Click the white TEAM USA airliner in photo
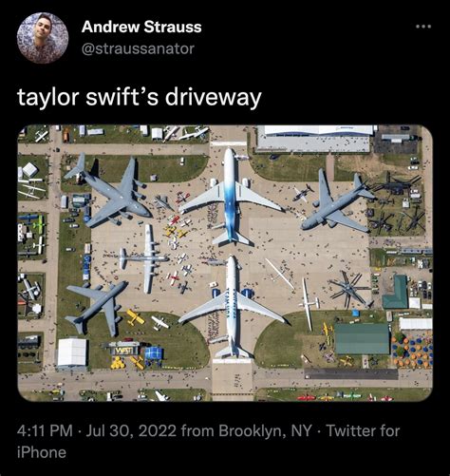Viewport: 450px width, 476px height. (x=232, y=307)
